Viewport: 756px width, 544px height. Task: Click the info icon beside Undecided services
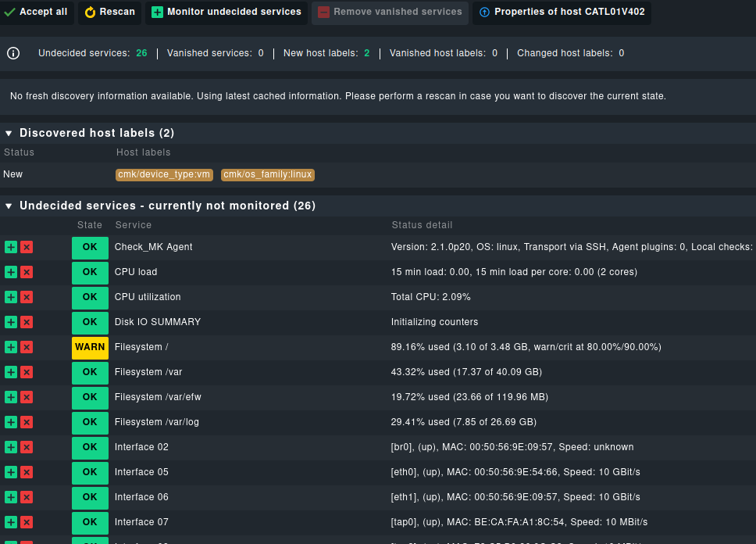13,53
